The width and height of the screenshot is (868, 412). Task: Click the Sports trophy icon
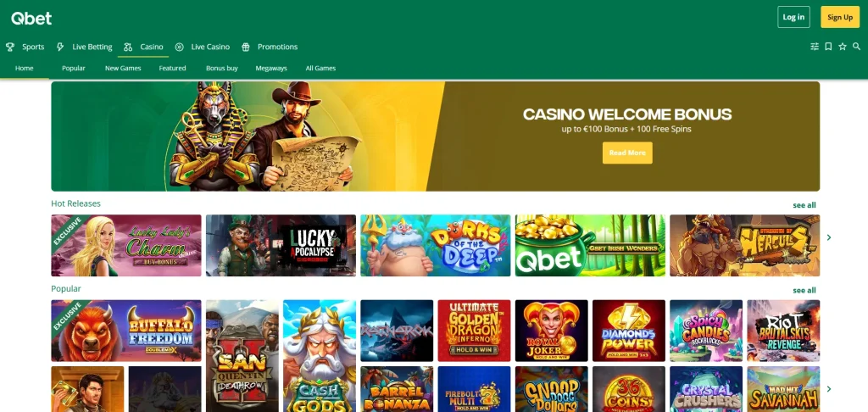point(10,47)
